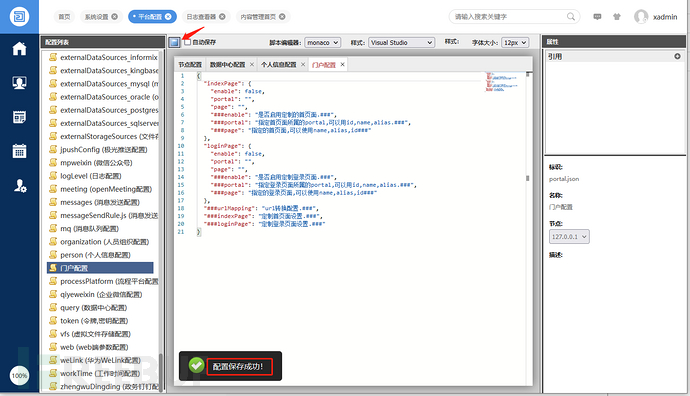Switch to the 节点配置 editor tab

[x=190, y=65]
